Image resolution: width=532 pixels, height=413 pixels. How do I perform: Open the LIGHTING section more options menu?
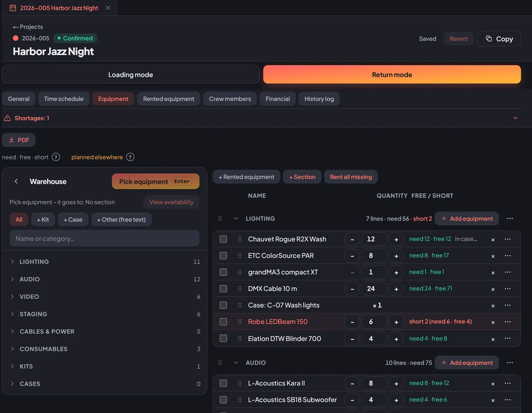pyautogui.click(x=510, y=219)
